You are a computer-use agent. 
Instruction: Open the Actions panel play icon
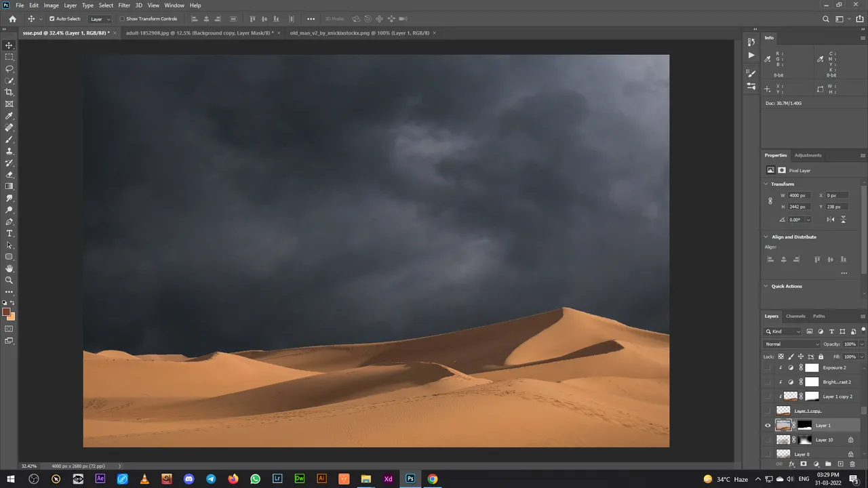pos(751,55)
